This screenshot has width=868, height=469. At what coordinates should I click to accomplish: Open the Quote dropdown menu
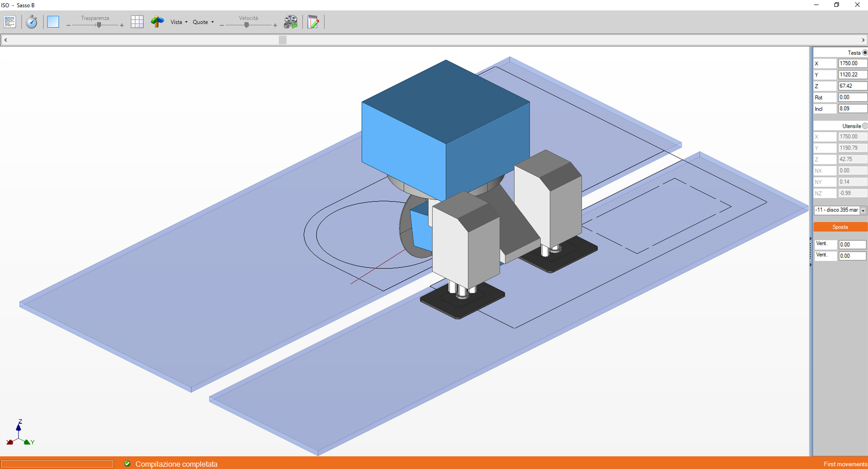tap(203, 22)
